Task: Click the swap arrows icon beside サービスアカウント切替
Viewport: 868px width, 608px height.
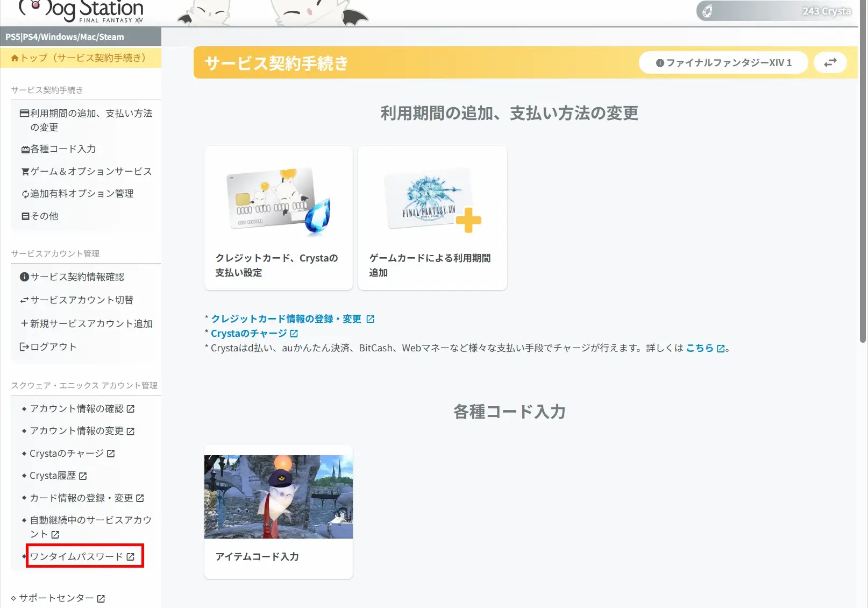Action: coord(24,300)
